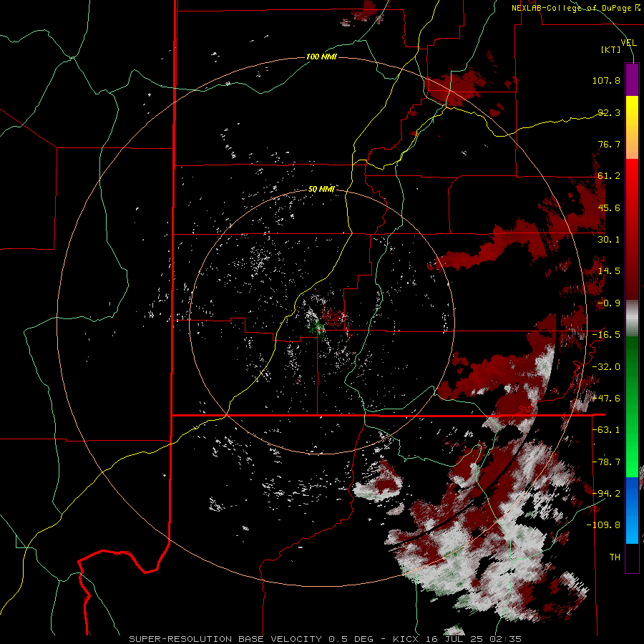Select the 76.7 scale value
This screenshot has width=644, height=644.
609,144
